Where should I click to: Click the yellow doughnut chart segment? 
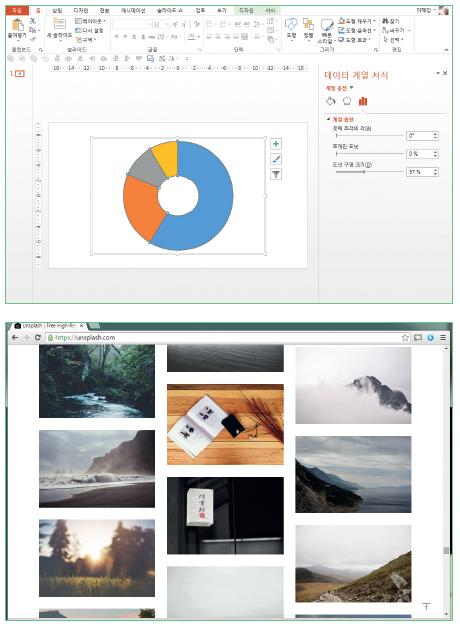click(166, 158)
